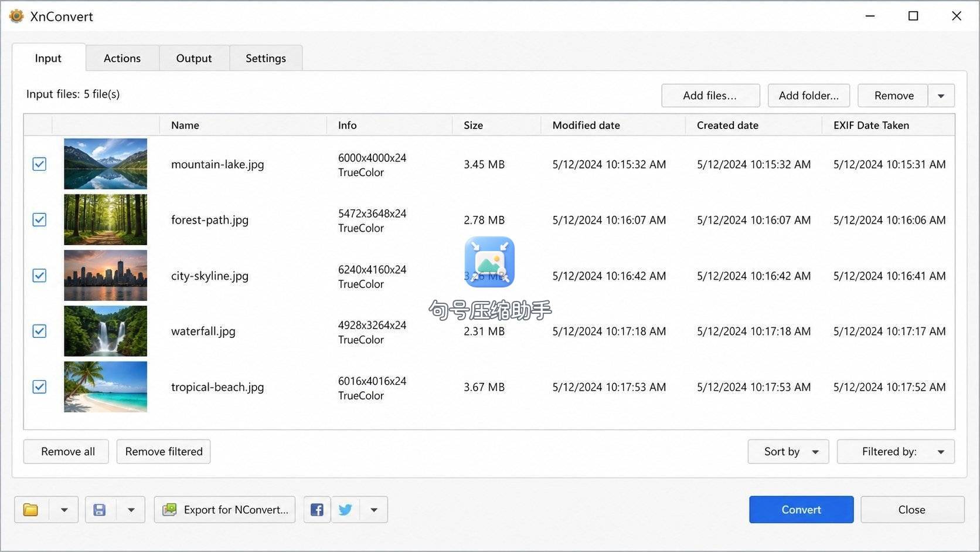Click the EXIF Date Taken column header

point(889,126)
